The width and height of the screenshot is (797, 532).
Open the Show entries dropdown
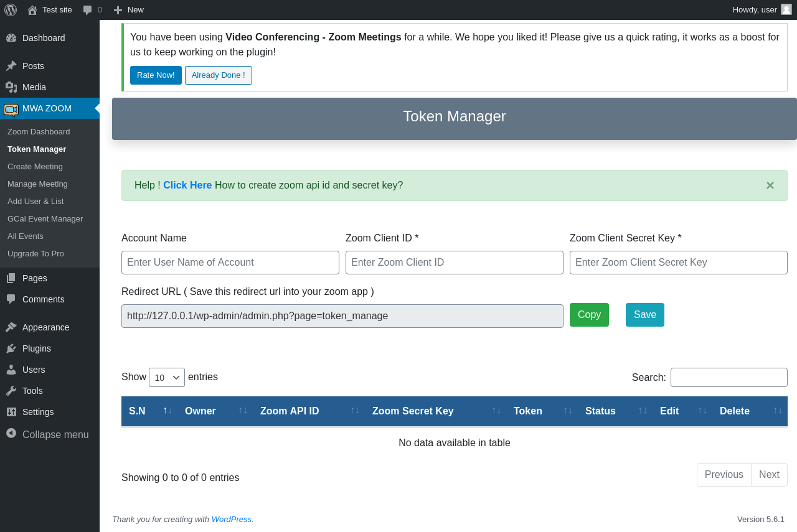pyautogui.click(x=167, y=377)
